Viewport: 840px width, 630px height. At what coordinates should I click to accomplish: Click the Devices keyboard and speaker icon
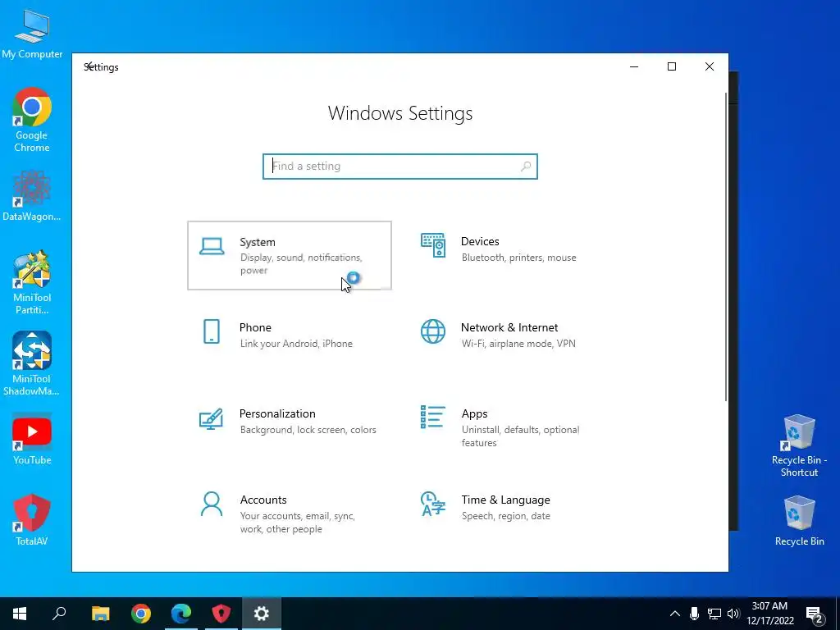(x=433, y=245)
